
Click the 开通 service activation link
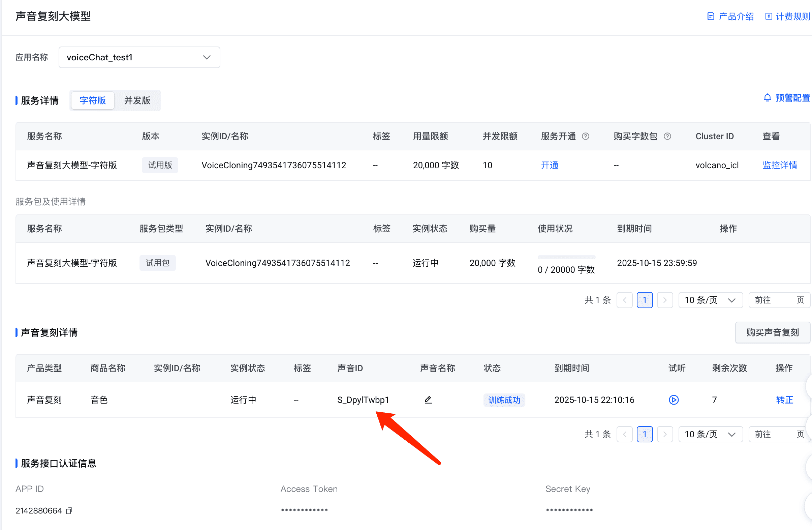(549, 165)
